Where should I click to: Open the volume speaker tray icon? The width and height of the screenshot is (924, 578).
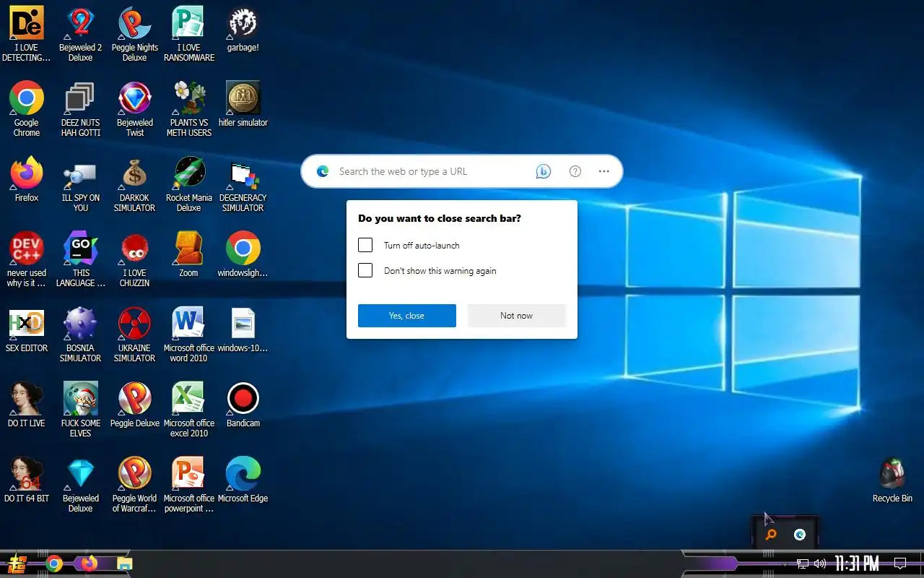(x=820, y=564)
